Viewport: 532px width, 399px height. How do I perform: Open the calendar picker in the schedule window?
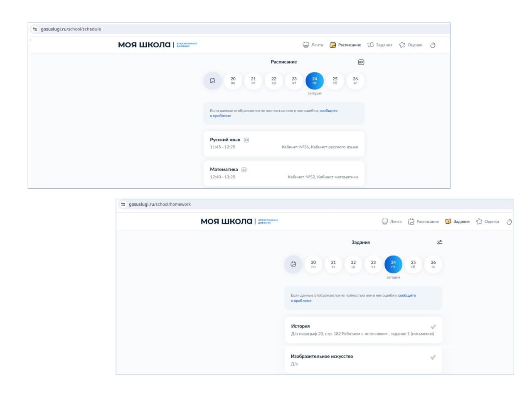[212, 81]
